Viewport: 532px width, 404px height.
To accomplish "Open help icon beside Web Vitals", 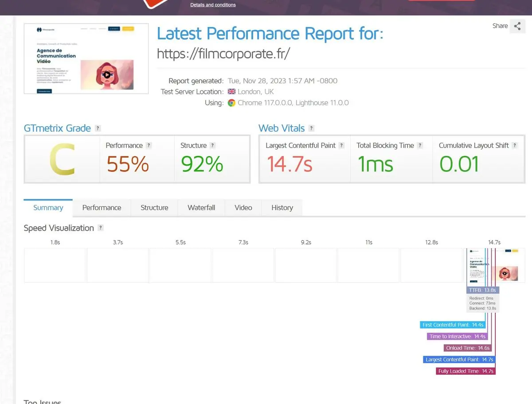I will [x=312, y=128].
